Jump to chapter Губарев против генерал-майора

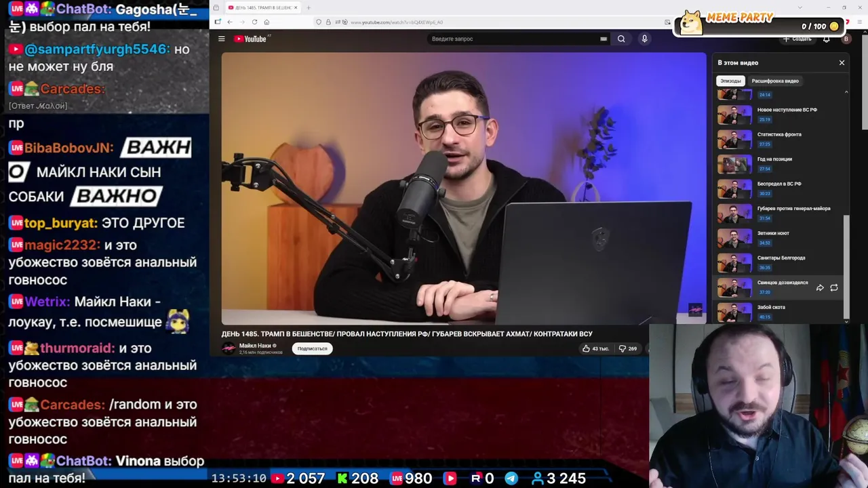[780, 213]
